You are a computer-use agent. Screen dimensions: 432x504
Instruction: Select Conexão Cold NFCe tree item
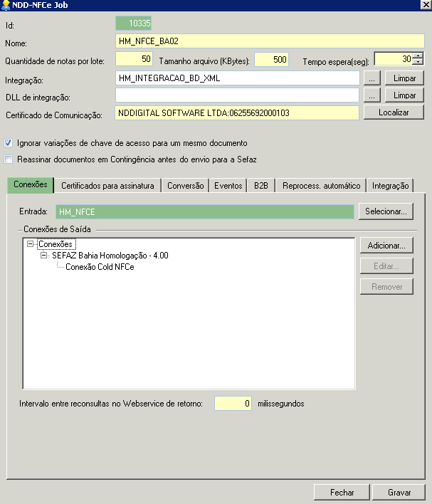(100, 267)
